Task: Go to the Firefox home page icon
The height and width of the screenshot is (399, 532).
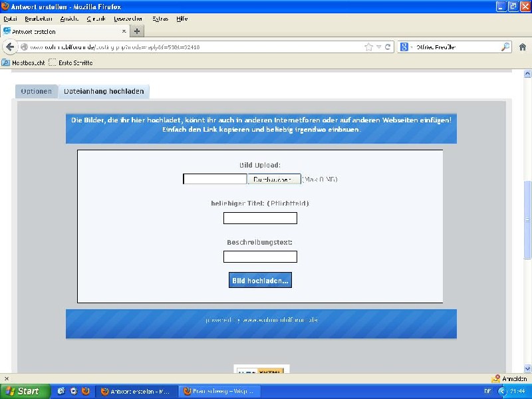Action: point(523,47)
